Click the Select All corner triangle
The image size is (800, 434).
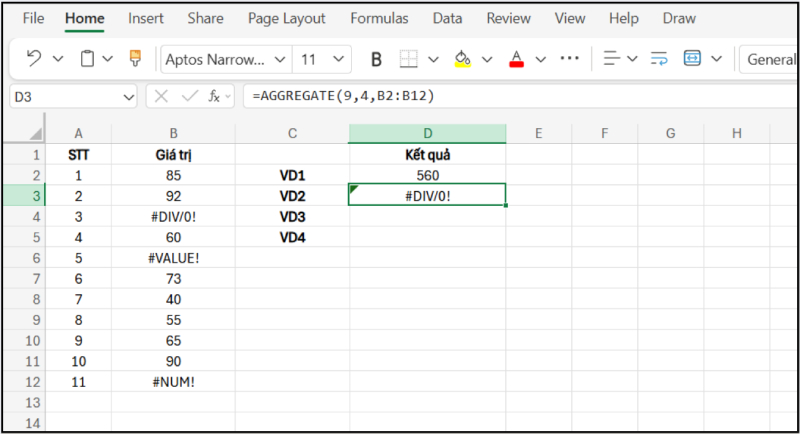[35, 134]
